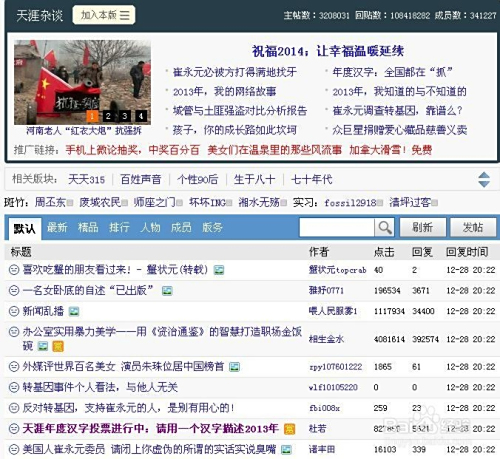Click the picture icon next to 新闻乱播
Viewport: 500px width, 459px height.
click(x=74, y=312)
